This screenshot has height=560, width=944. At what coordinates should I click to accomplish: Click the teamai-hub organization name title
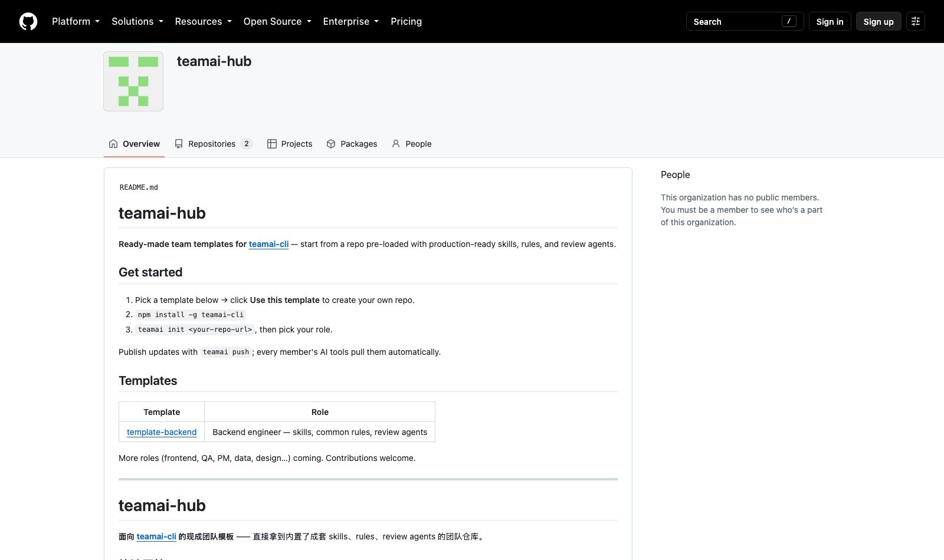coord(214,61)
